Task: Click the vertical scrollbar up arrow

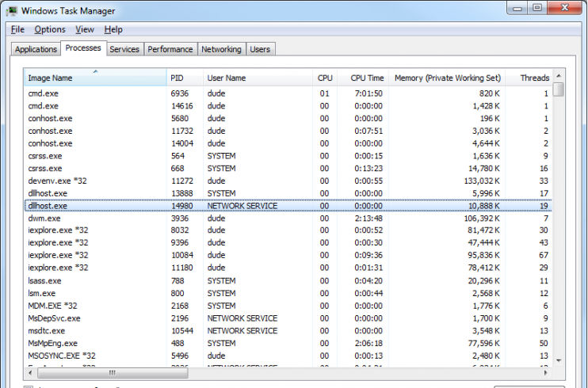Action: coord(559,76)
